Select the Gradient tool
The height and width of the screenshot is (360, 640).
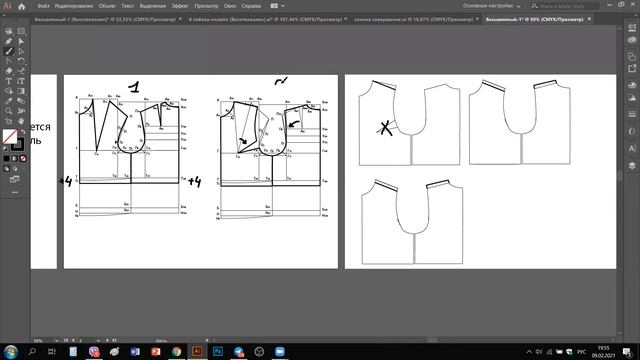coord(21,91)
